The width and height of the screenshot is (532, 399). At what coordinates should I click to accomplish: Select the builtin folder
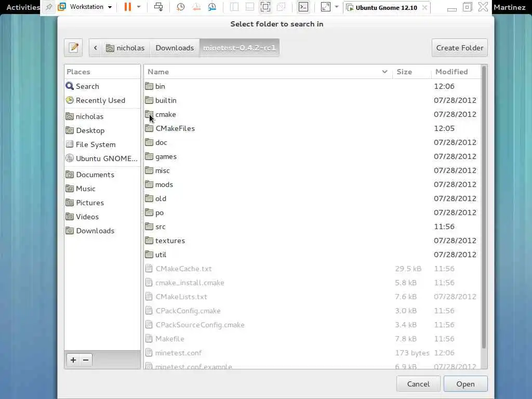point(312,100)
